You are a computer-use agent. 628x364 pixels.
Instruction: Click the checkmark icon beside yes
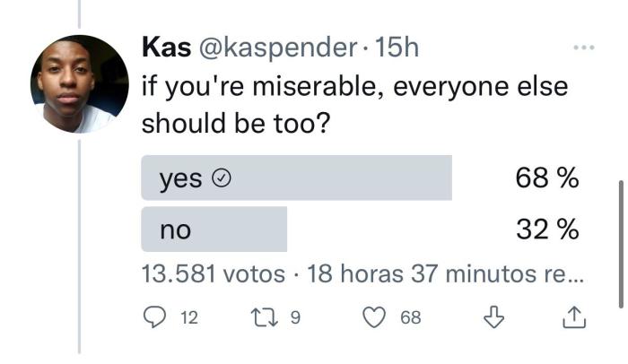click(220, 179)
